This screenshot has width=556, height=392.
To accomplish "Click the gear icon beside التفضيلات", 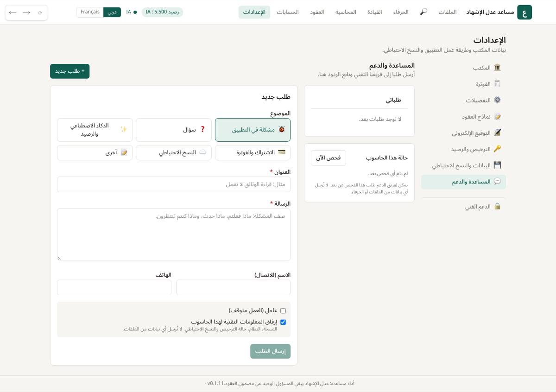I will point(497,100).
